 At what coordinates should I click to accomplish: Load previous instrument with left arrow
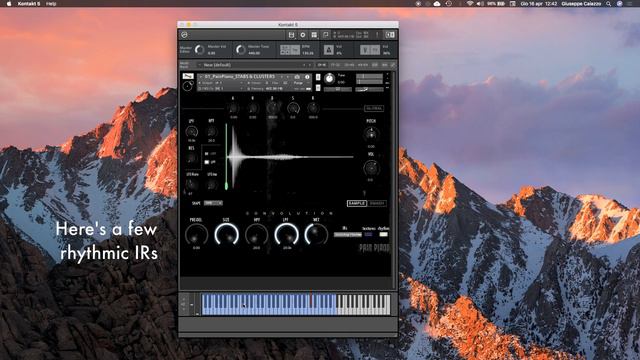coord(282,77)
